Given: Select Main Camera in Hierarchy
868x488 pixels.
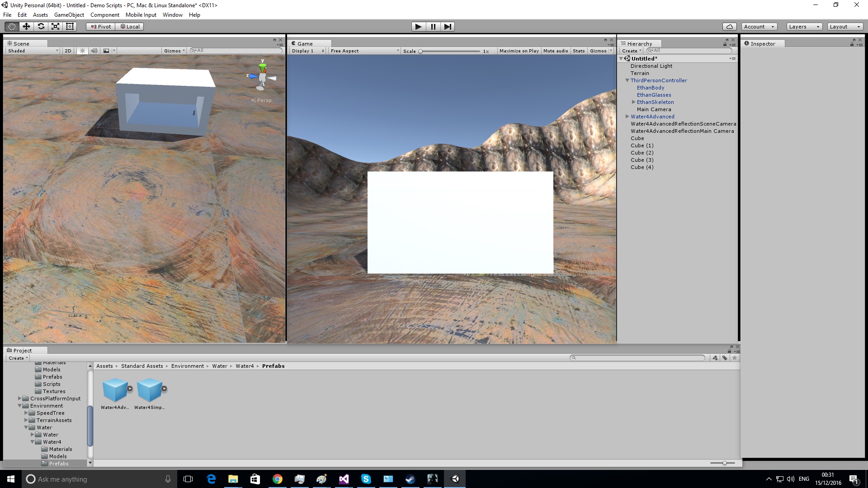Looking at the screenshot, I should (x=654, y=109).
